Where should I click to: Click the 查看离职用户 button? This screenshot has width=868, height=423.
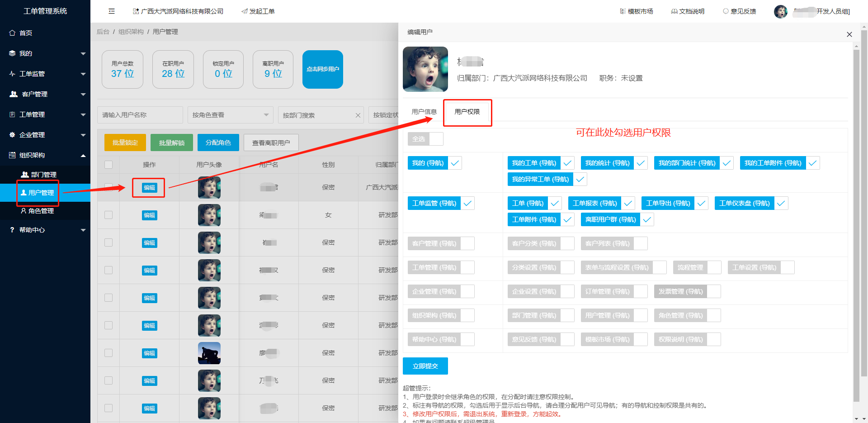click(x=271, y=143)
